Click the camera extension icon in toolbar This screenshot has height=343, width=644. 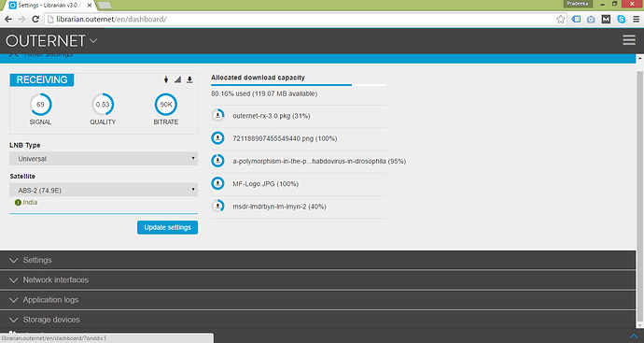click(591, 19)
